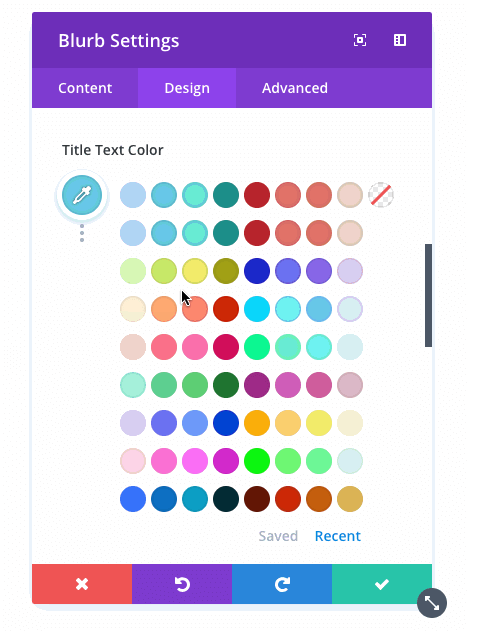
Task: Select the Design tab
Action: [x=187, y=88]
